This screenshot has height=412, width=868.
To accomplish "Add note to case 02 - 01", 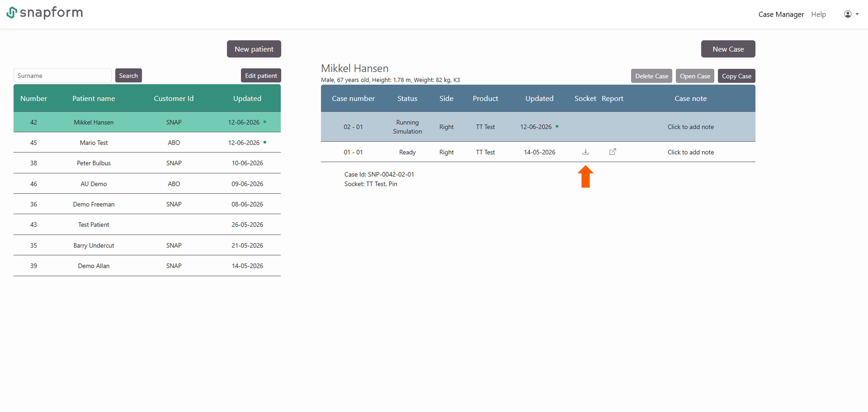I will [690, 127].
